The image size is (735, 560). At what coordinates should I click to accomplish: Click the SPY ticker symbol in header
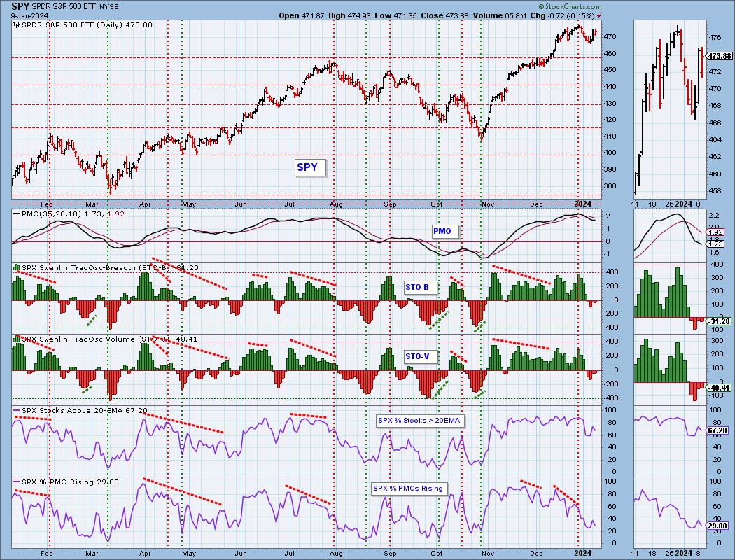tap(20, 6)
